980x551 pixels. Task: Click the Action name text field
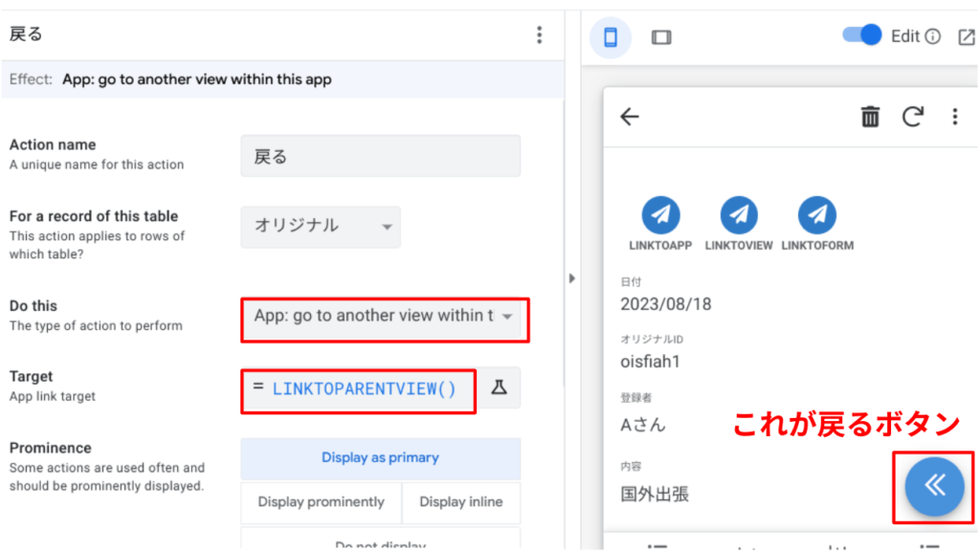[x=380, y=156]
